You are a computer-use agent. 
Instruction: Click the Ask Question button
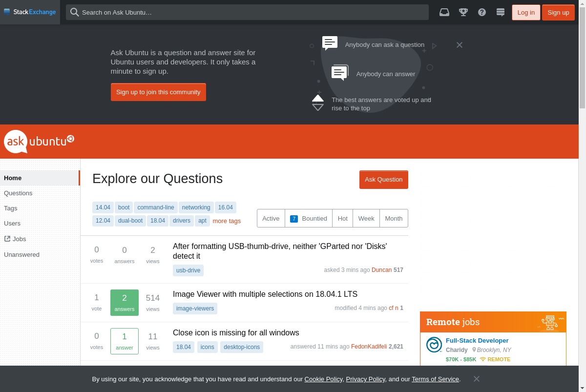tap(384, 179)
